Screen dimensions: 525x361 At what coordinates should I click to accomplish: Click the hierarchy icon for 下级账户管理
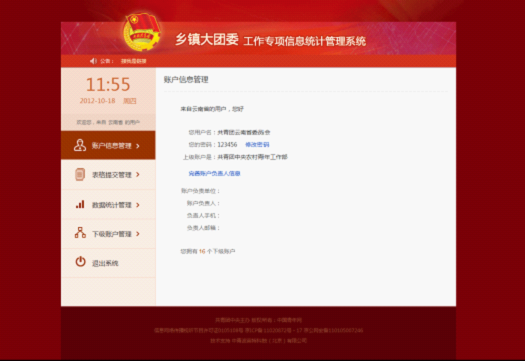point(80,233)
